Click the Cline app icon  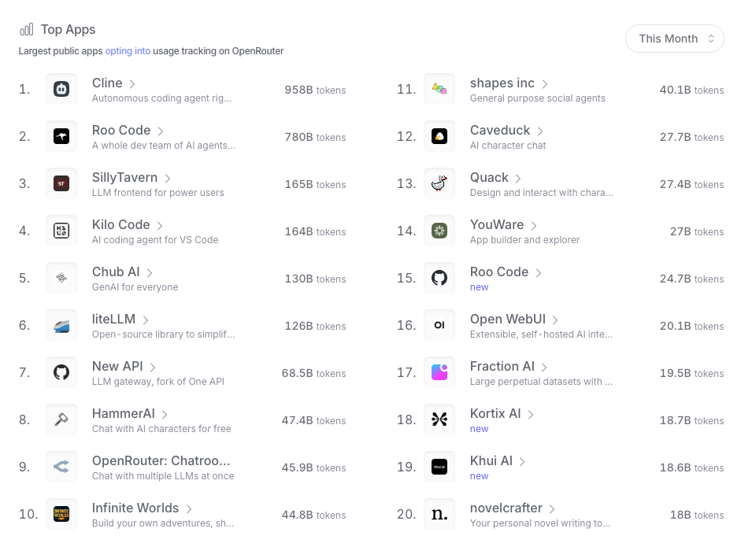point(61,89)
